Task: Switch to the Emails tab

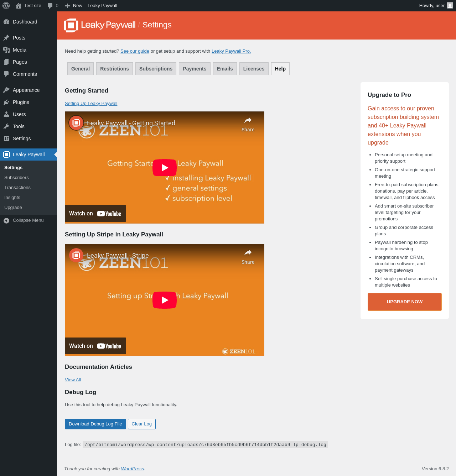Action: tap(225, 69)
